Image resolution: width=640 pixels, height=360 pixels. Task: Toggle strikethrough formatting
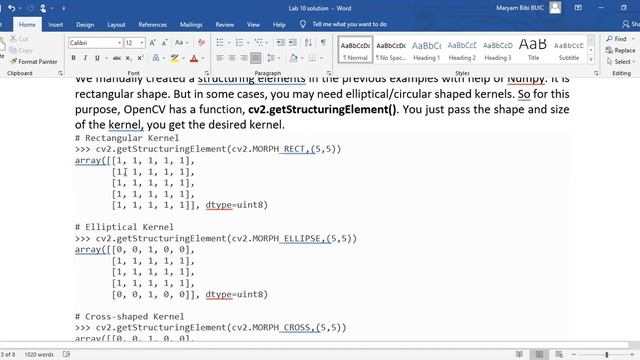(x=117, y=58)
